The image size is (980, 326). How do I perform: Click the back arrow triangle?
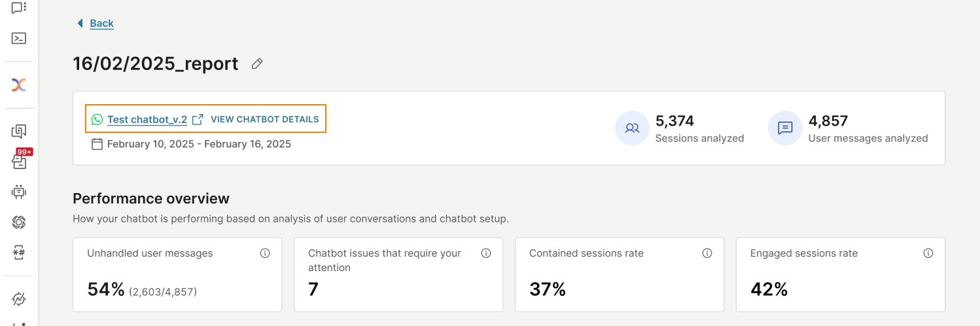pyautogui.click(x=80, y=23)
